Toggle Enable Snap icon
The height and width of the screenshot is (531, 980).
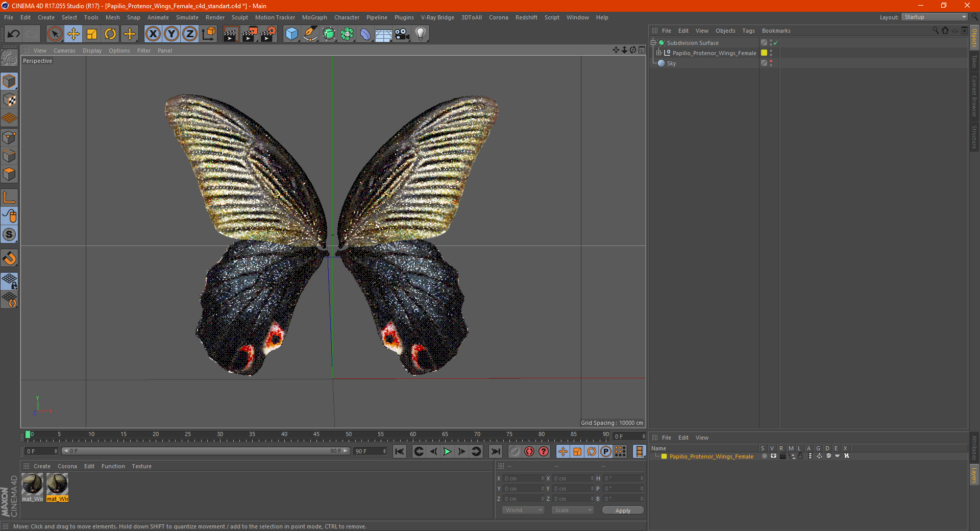click(x=9, y=258)
